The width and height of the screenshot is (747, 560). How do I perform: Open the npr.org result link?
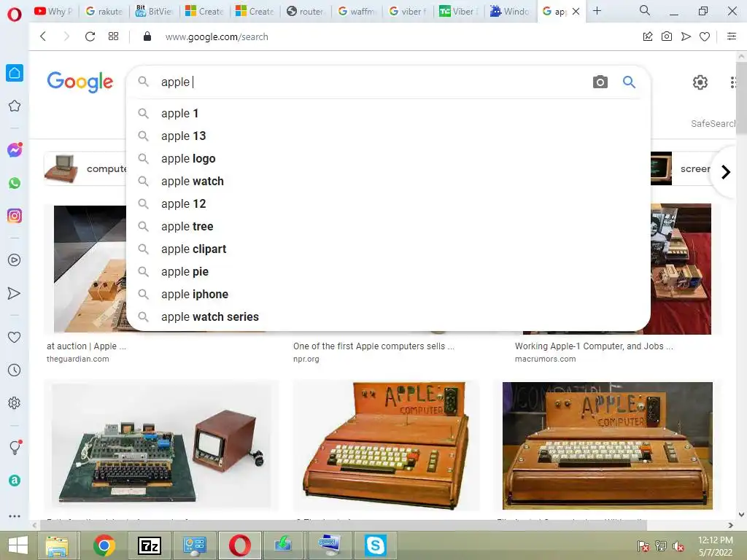click(306, 359)
